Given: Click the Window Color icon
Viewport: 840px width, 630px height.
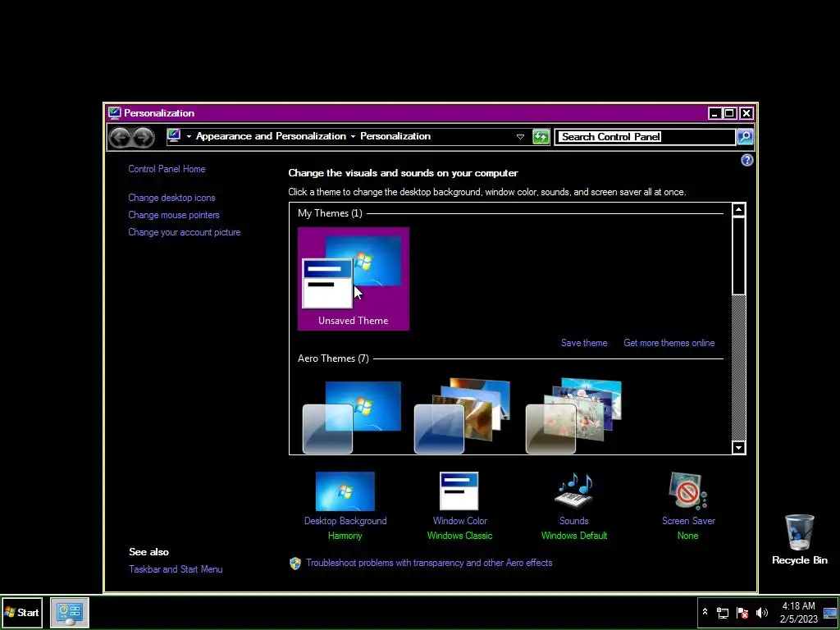Looking at the screenshot, I should pos(459,491).
